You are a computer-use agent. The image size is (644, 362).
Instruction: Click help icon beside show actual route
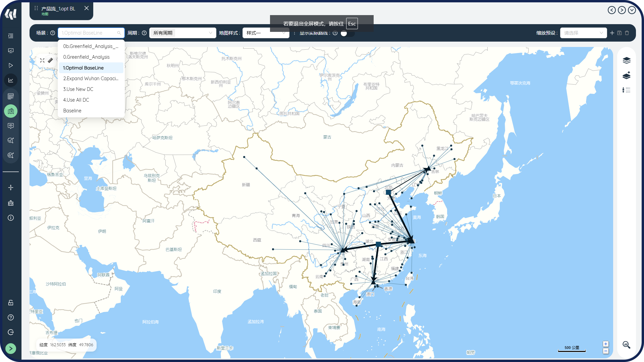coord(335,33)
